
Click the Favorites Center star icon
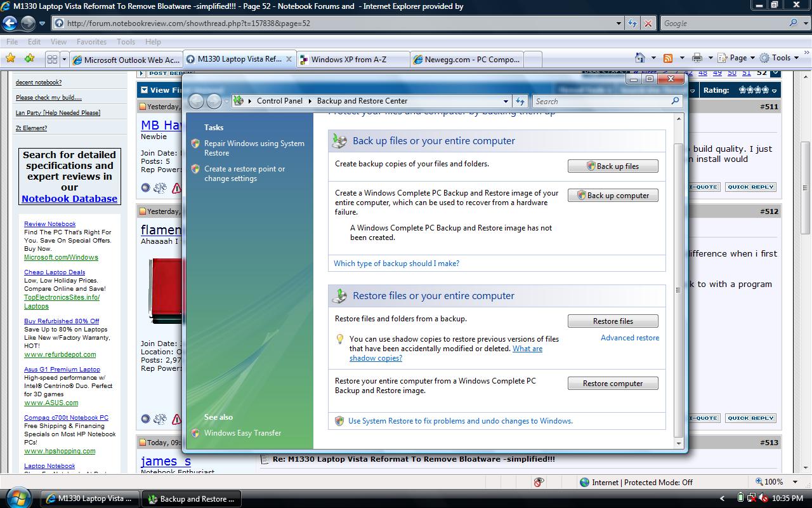point(11,58)
